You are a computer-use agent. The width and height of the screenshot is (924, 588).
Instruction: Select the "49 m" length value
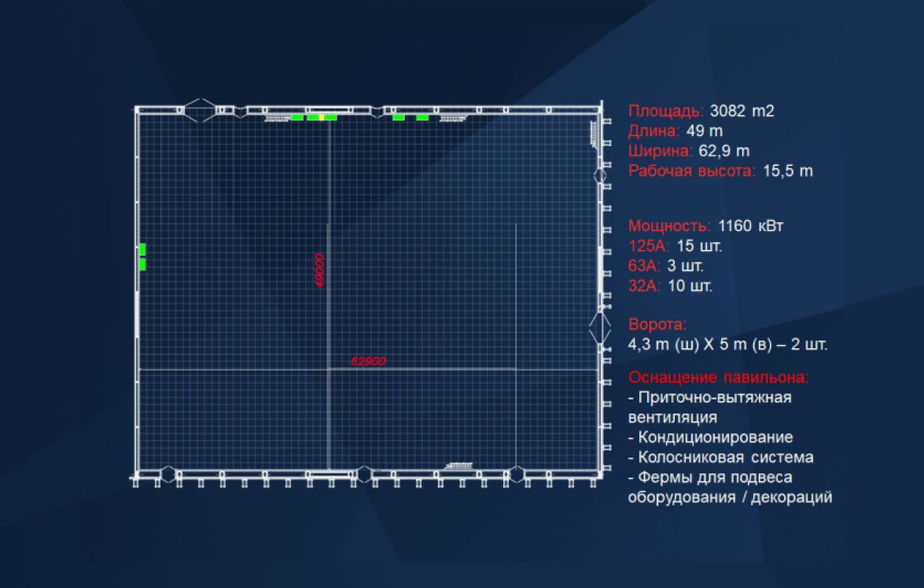(704, 130)
